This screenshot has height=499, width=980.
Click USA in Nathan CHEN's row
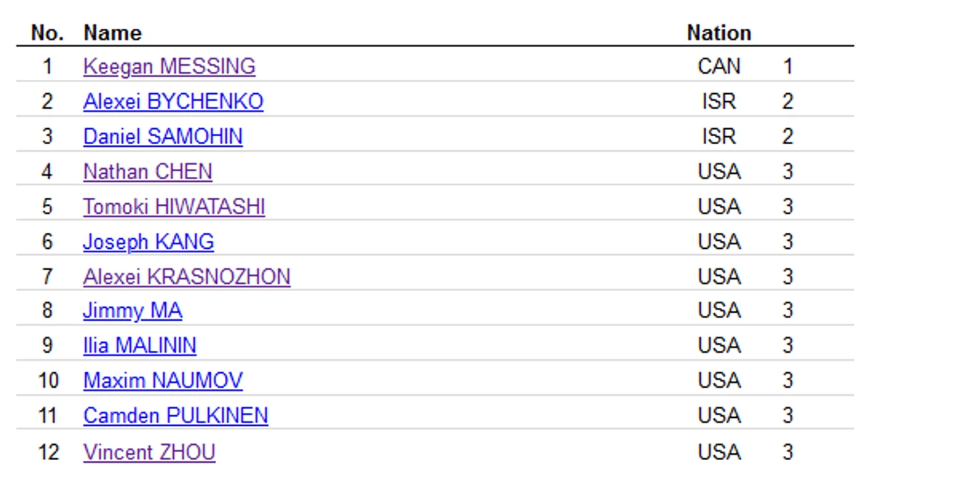[x=719, y=172]
